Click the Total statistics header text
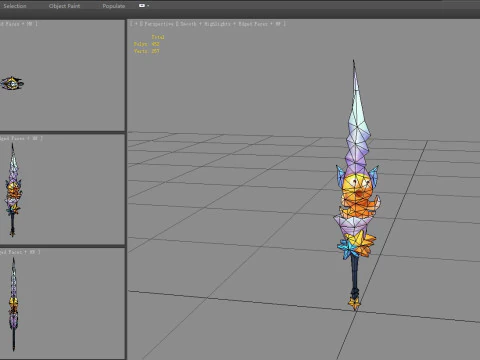 pyautogui.click(x=158, y=37)
